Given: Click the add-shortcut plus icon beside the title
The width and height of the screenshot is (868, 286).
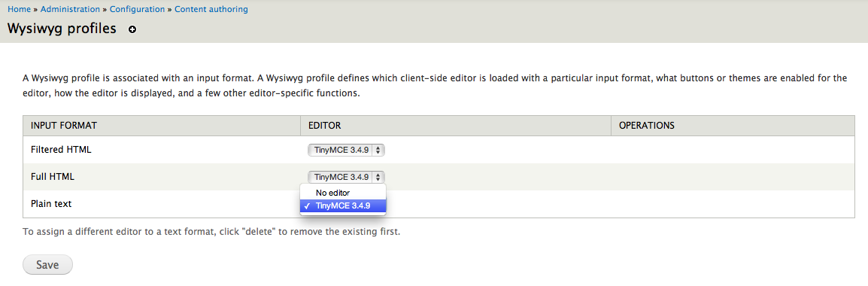Looking at the screenshot, I should coord(132,30).
